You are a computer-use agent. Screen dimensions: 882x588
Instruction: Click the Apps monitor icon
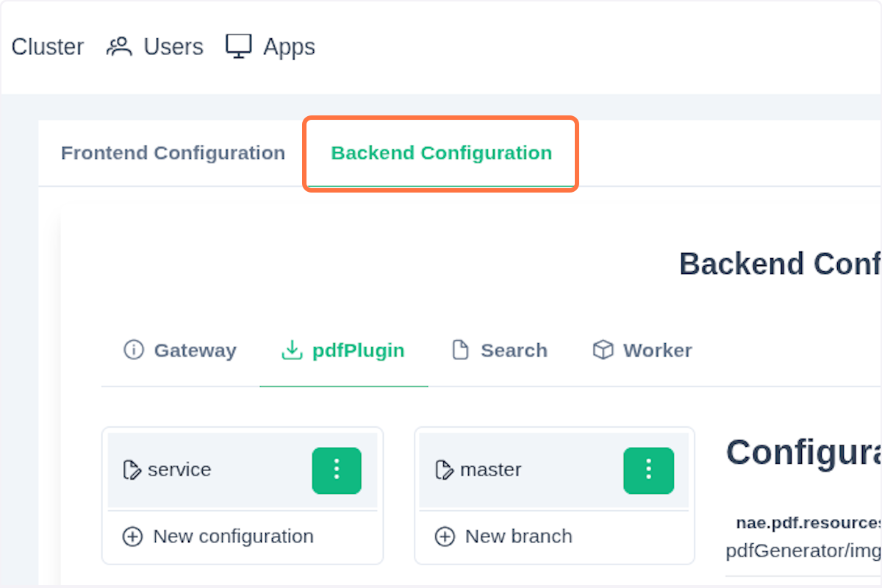(237, 46)
